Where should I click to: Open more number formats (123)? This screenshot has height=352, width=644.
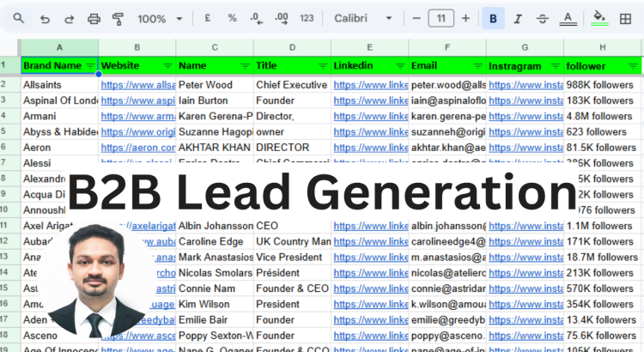tap(307, 19)
